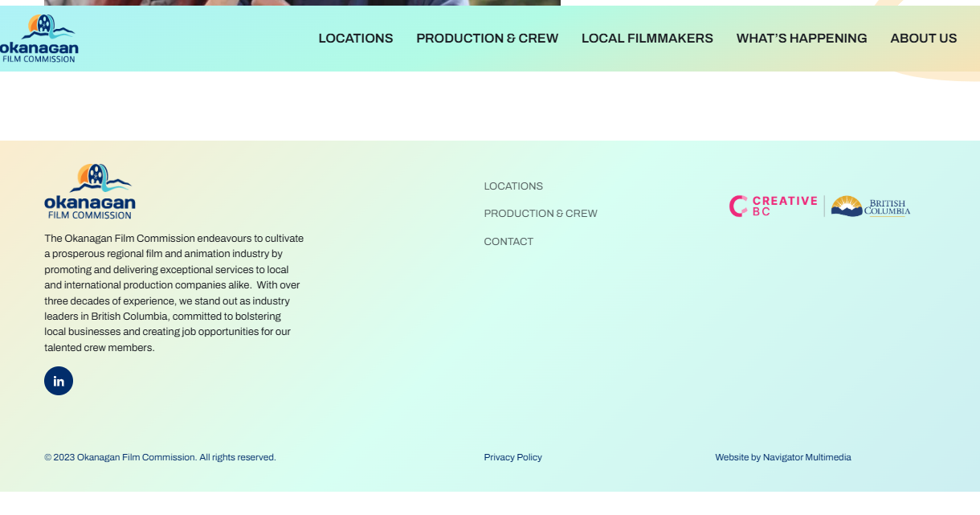This screenshot has height=515, width=980.
Task: View the Privacy Policy link
Action: click(512, 457)
